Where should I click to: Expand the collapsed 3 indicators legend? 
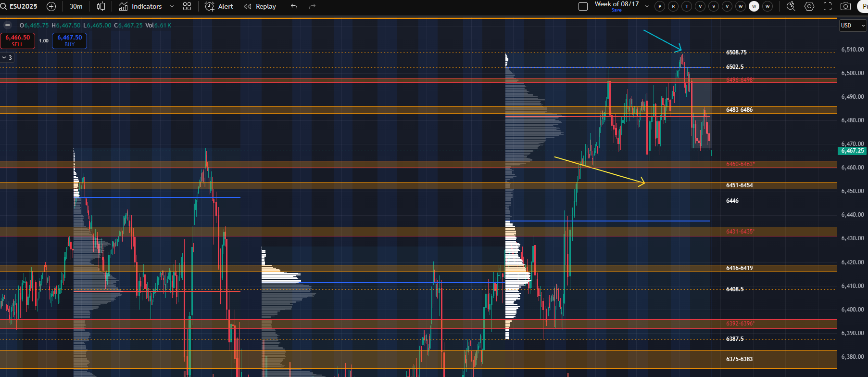pos(7,57)
